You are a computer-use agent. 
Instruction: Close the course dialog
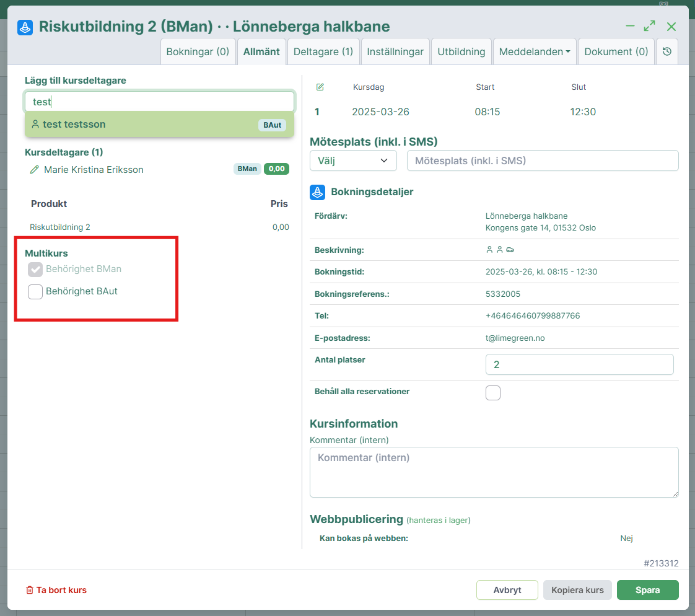click(x=671, y=27)
